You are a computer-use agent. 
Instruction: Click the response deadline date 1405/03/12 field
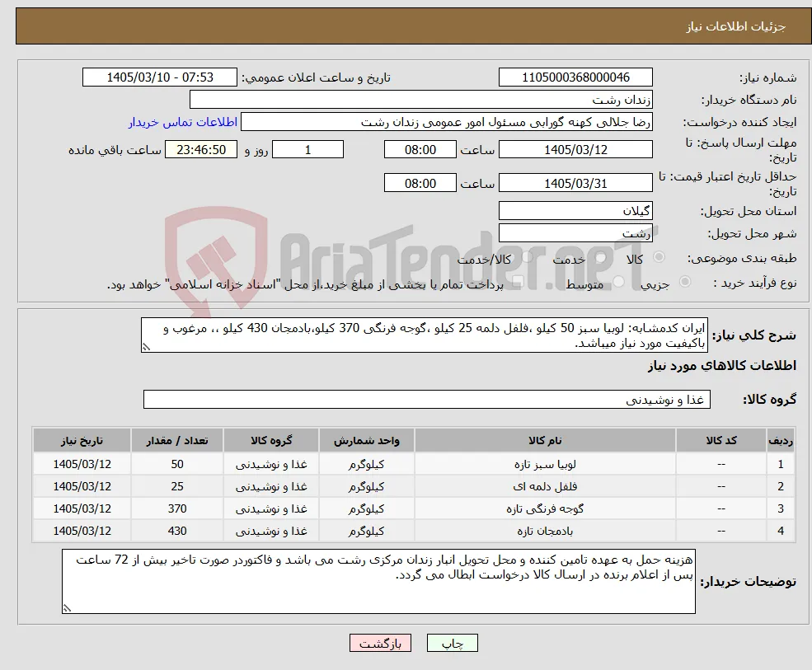click(575, 150)
